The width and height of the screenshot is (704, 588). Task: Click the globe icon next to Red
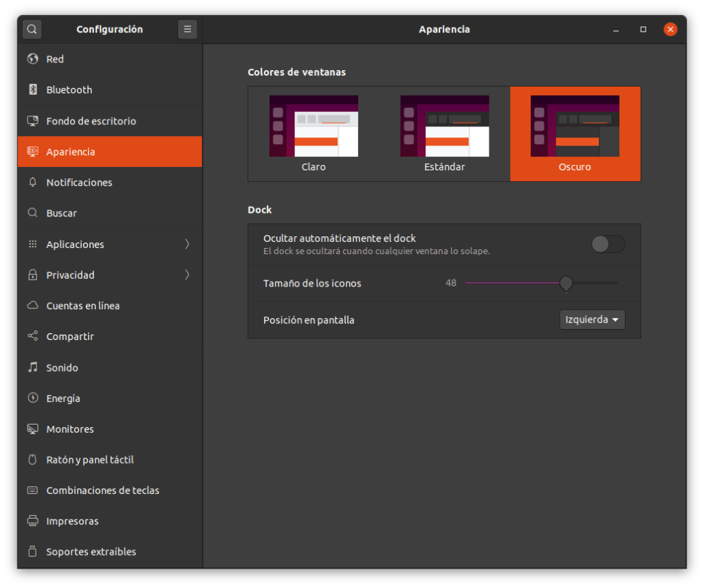click(32, 59)
